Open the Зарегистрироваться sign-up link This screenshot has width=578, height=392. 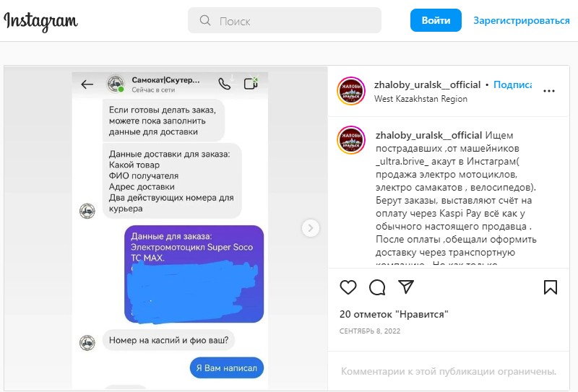(521, 20)
